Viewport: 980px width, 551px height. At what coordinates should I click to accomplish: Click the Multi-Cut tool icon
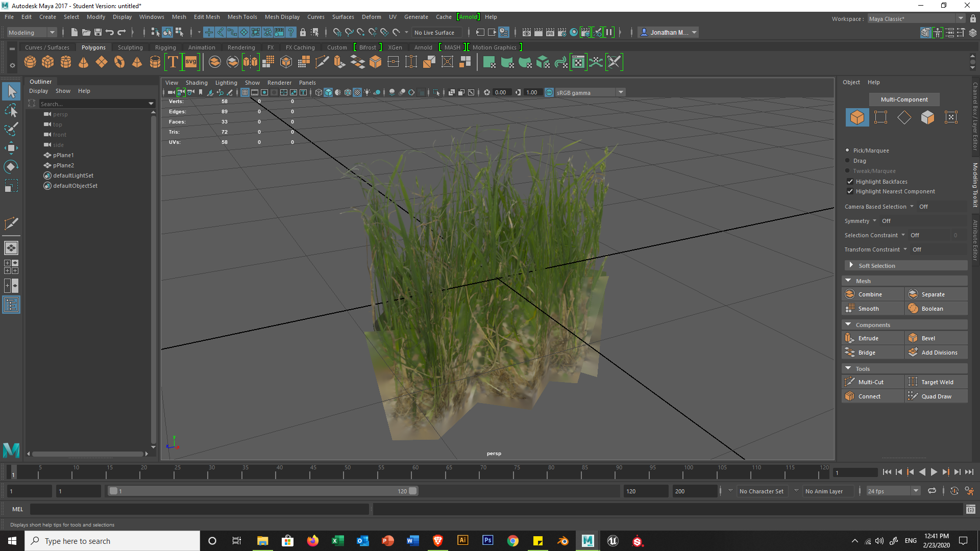[850, 382]
